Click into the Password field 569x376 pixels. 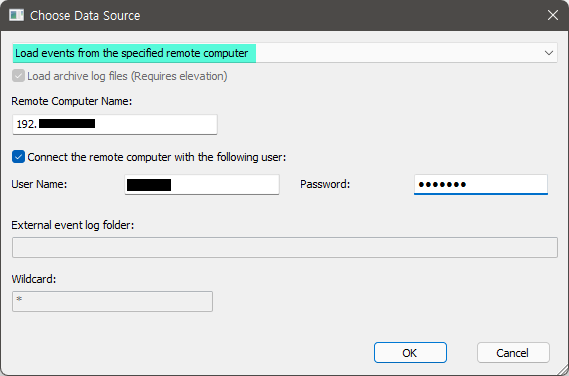coord(481,184)
